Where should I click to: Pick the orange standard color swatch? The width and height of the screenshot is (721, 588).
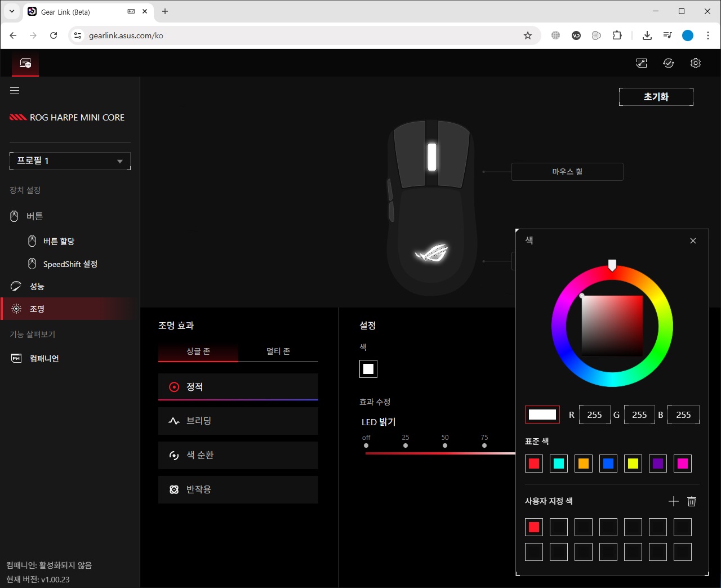coord(584,464)
